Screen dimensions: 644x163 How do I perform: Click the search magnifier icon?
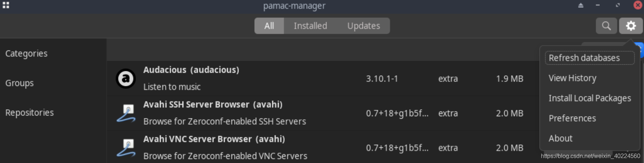[606, 26]
